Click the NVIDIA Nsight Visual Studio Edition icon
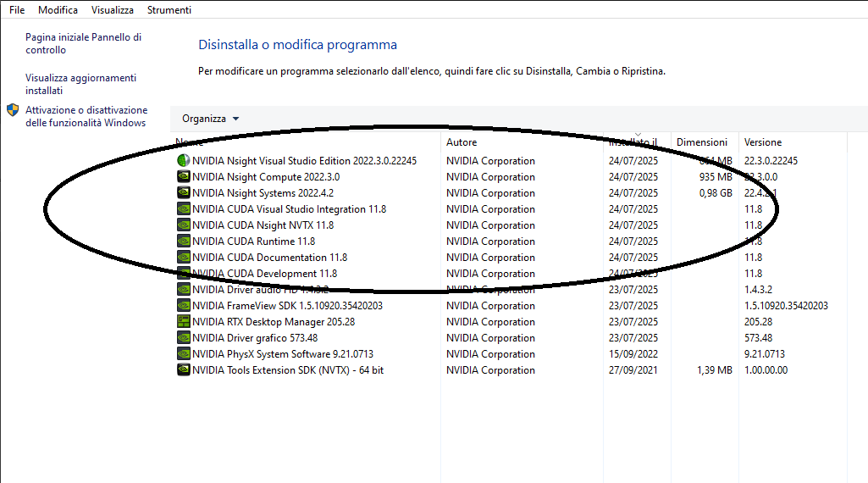This screenshot has height=483, width=868. pyautogui.click(x=183, y=161)
